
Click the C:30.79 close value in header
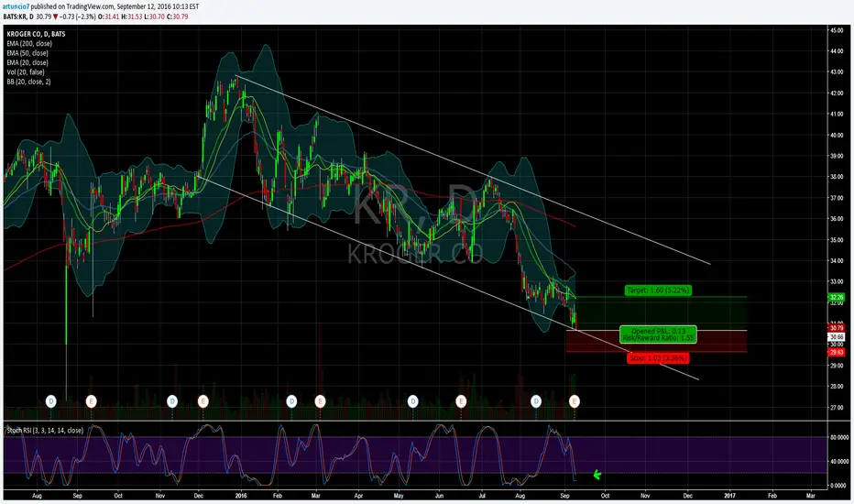pos(178,16)
